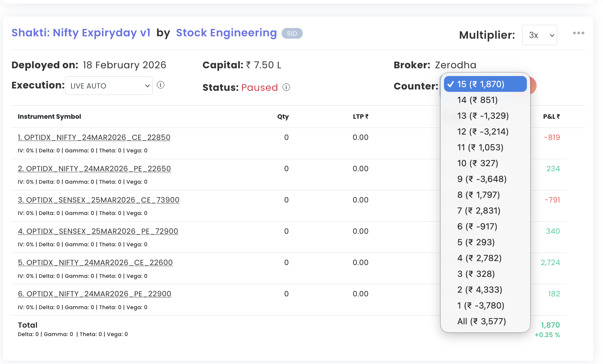Open SENSEX 25MAR2026 PE 72900 instrument
603x364 pixels.
point(98,231)
